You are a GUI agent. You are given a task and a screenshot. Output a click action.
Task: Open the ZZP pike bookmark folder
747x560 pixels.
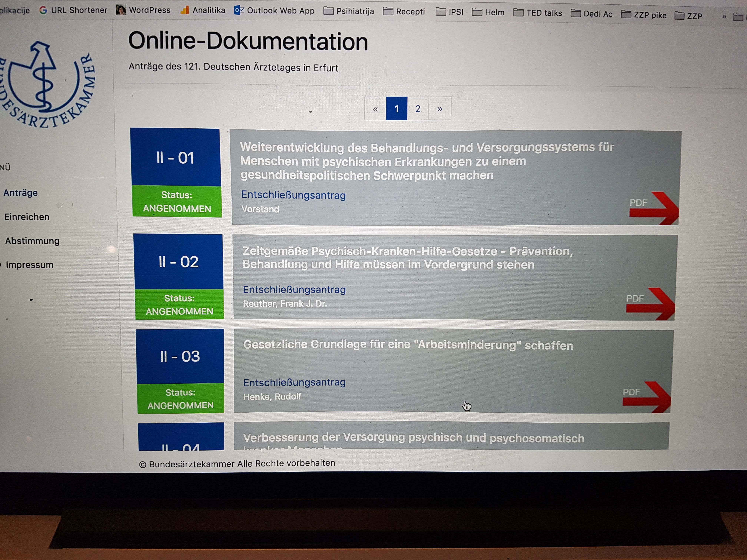[x=644, y=15]
